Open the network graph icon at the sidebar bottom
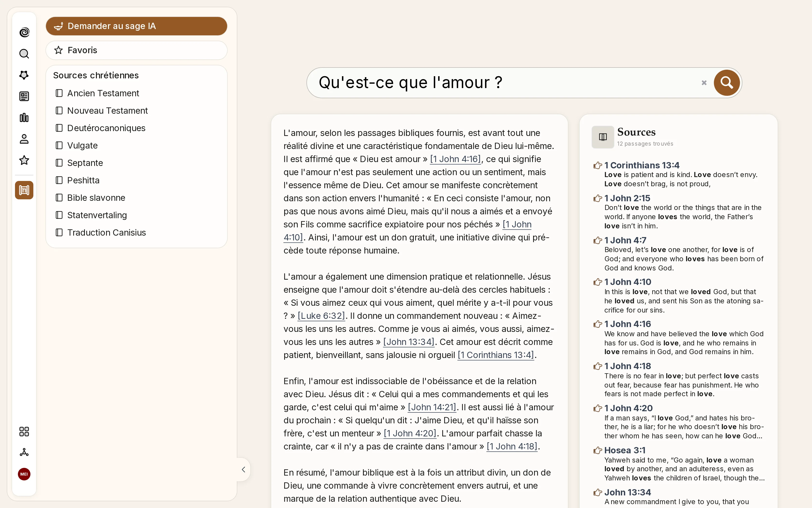This screenshot has height=508, width=812. tap(24, 452)
